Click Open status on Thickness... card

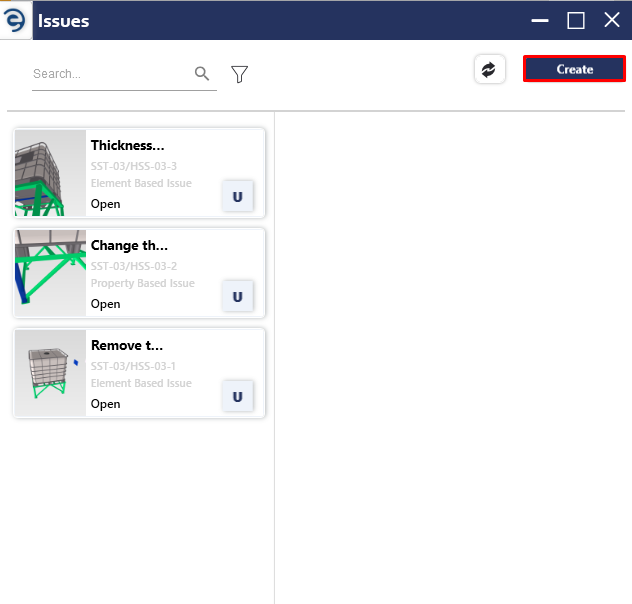click(105, 204)
